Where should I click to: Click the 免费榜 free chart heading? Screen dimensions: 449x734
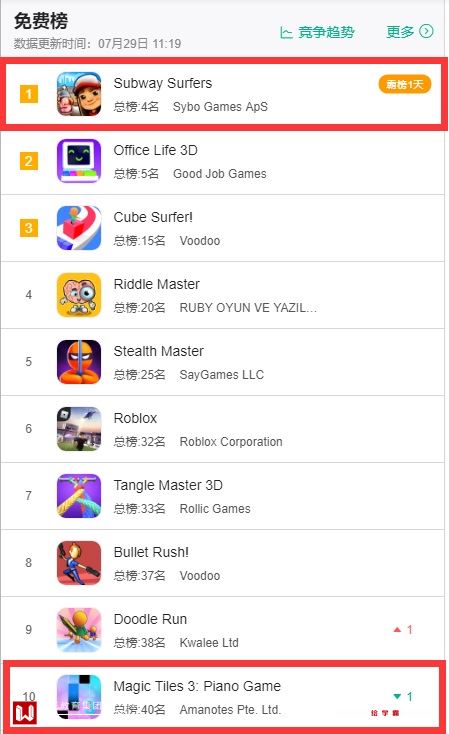[x=41, y=21]
